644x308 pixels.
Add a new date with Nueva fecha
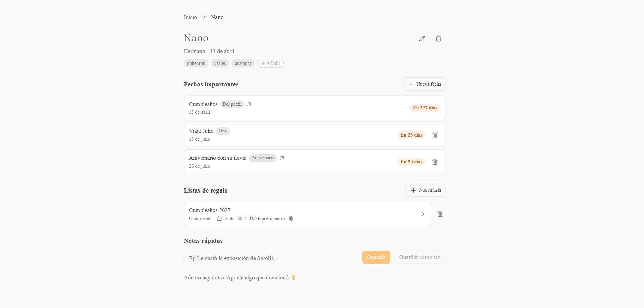[424, 84]
